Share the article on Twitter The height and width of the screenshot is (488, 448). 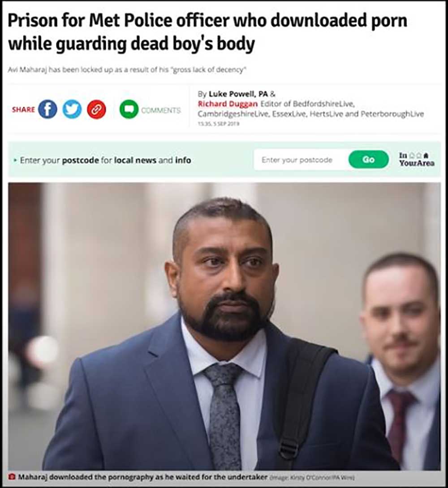[x=72, y=109]
